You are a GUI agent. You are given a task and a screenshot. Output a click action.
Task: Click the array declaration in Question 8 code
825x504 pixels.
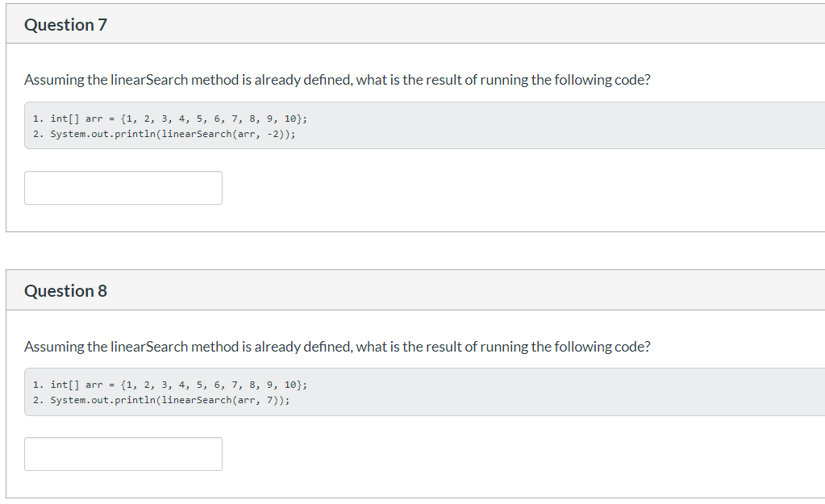pos(179,385)
